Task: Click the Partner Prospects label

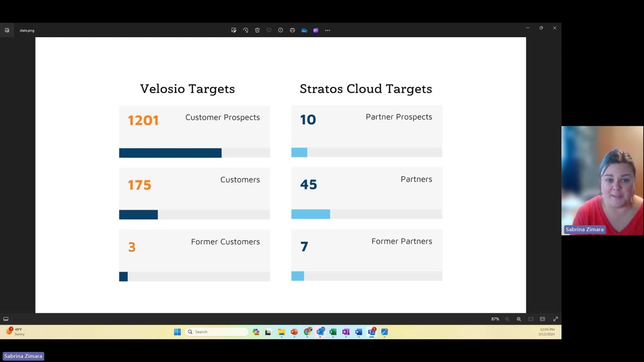Action: point(399,117)
